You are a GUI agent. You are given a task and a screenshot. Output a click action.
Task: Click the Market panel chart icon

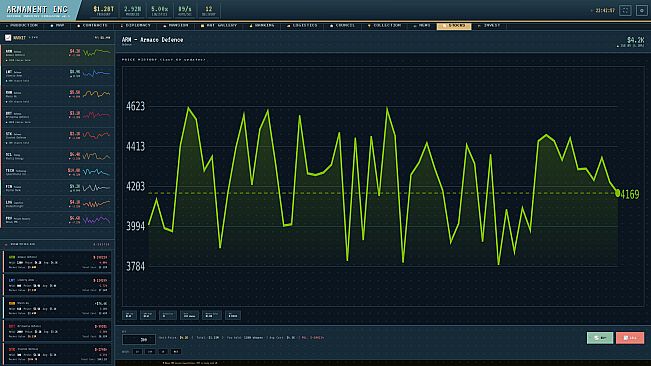coord(8,37)
